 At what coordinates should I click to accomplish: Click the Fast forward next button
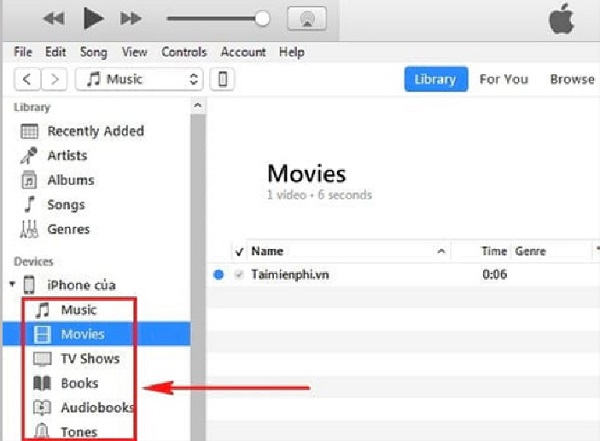[x=130, y=18]
